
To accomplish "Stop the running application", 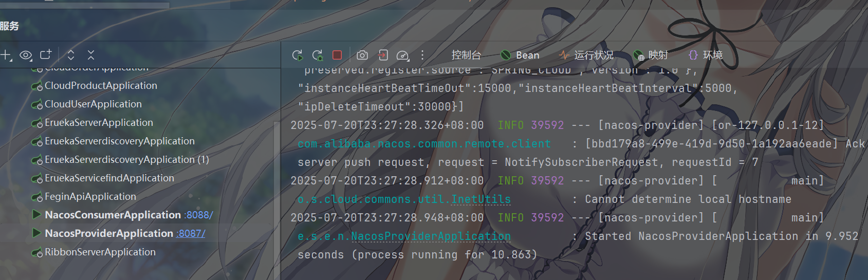I will 337,55.
